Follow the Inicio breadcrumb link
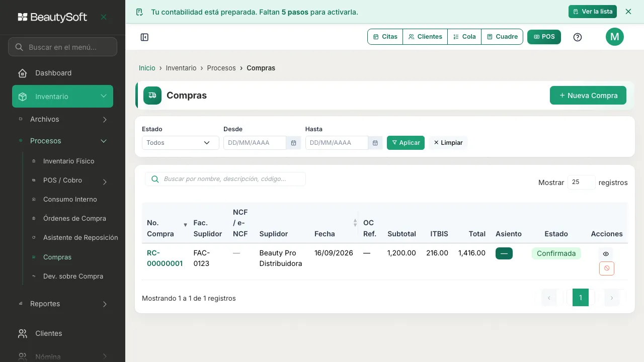The width and height of the screenshot is (644, 362). tap(147, 68)
